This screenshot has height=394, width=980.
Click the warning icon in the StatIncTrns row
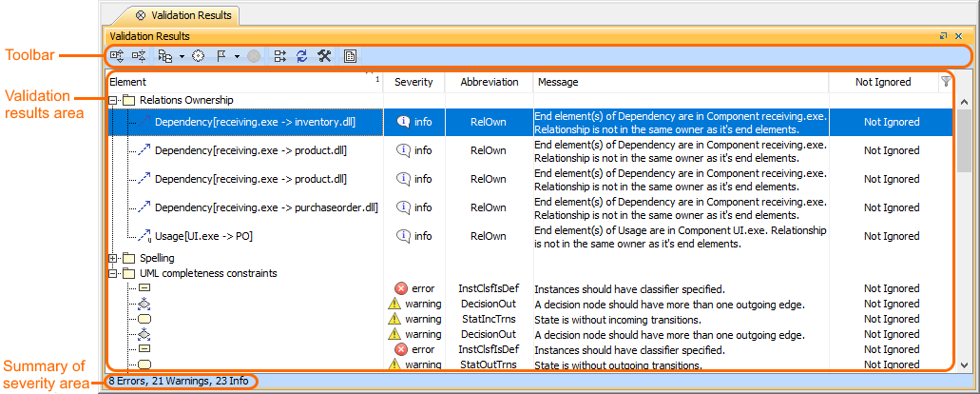click(394, 319)
